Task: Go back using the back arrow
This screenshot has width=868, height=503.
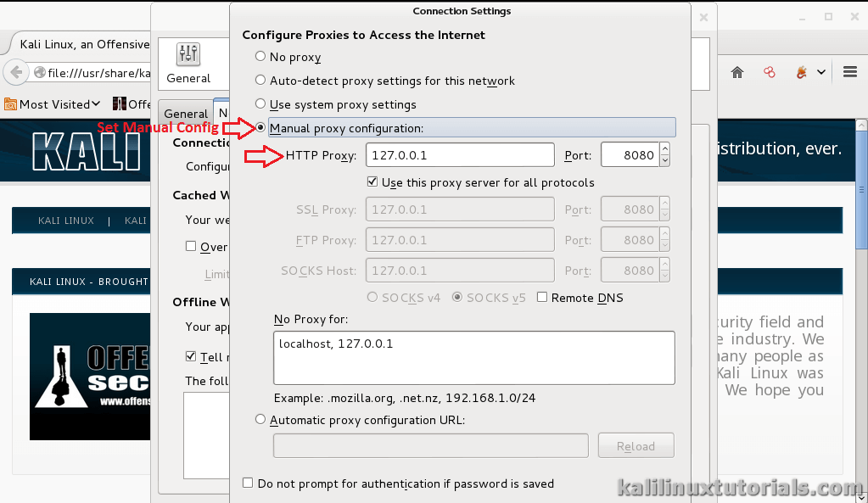Action: pos(14,72)
